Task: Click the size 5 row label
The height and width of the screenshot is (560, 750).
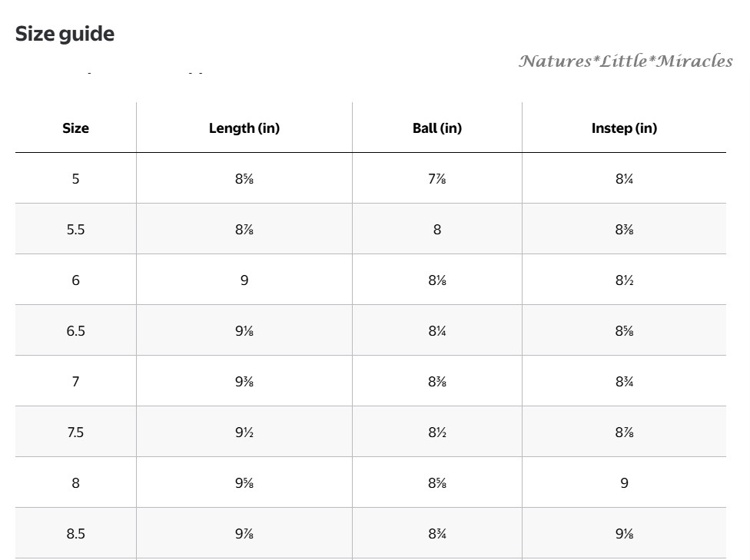Action: 75,179
